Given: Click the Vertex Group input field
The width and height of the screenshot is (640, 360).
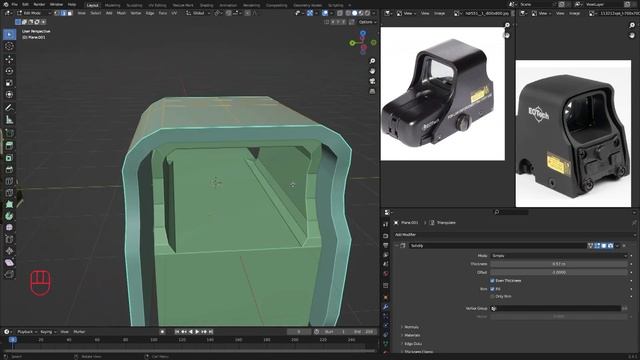Looking at the screenshot, I should [x=556, y=309].
